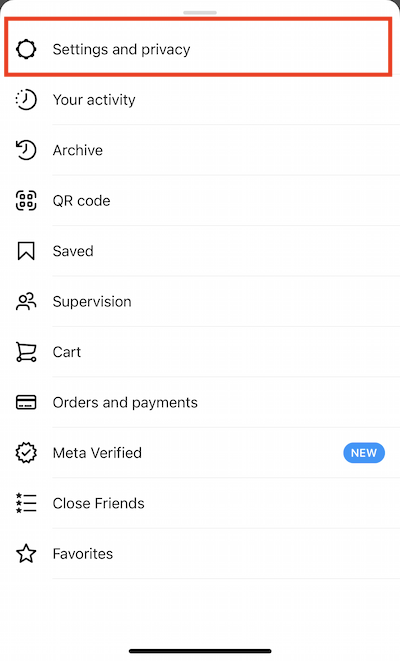Tap the Archive history icon

point(26,150)
